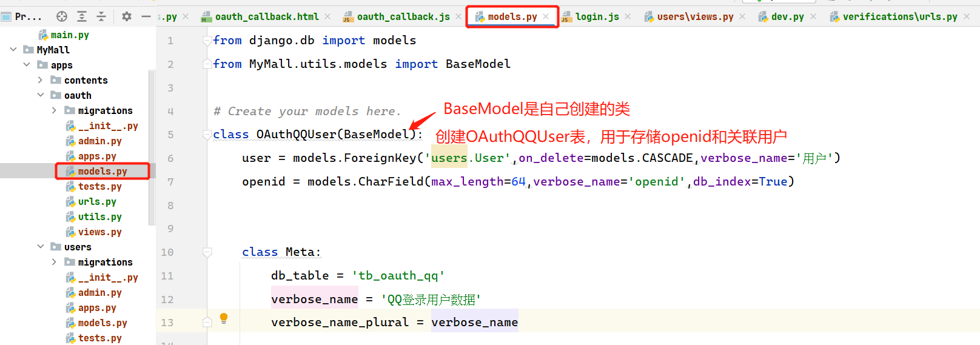Image resolution: width=980 pixels, height=345 pixels.
Task: Open views.py in the oauth folder
Action: (x=99, y=232)
